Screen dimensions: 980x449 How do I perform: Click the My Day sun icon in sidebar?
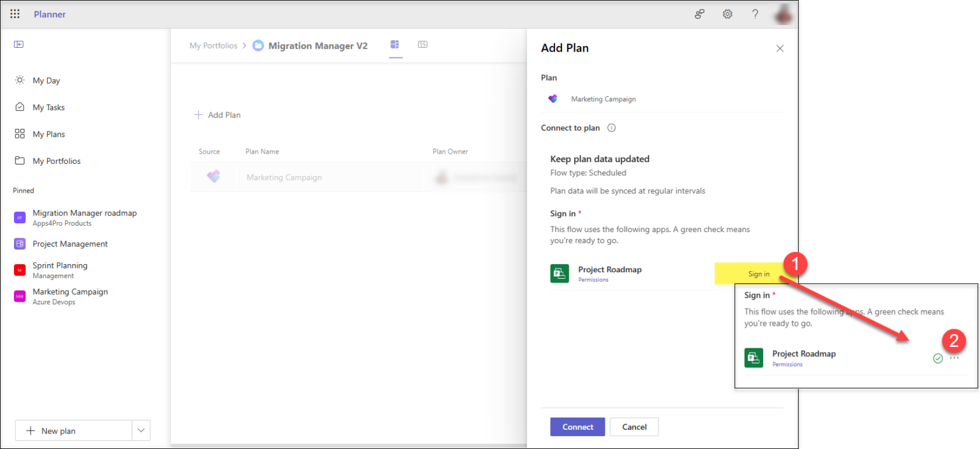coord(20,80)
